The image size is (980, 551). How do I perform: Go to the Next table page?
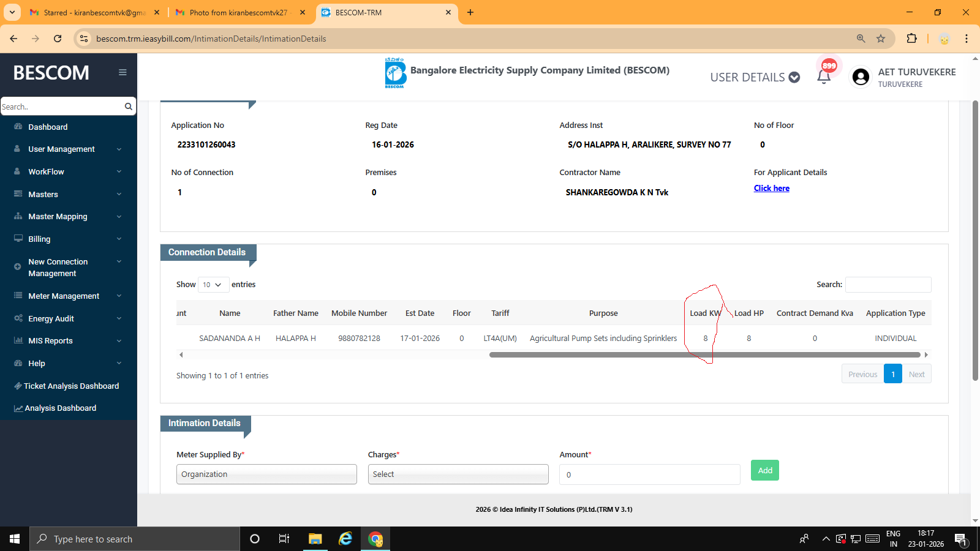click(917, 374)
